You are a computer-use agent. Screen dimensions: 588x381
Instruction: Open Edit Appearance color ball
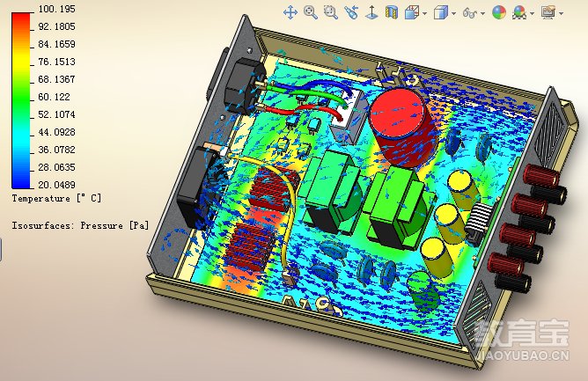point(499,12)
